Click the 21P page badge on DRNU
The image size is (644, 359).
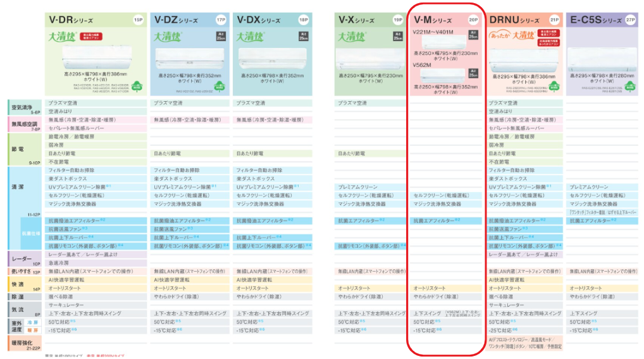[554, 20]
